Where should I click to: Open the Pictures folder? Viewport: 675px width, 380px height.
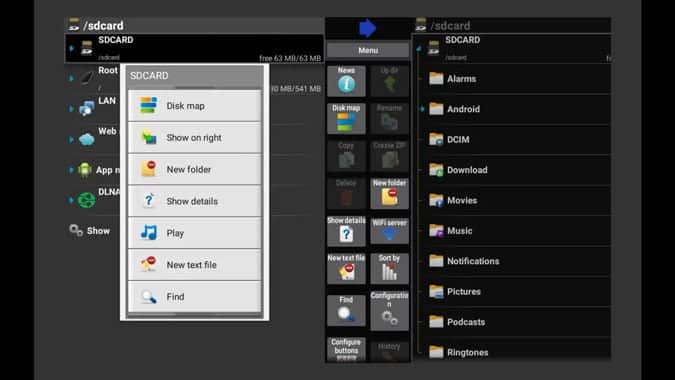tap(514, 291)
